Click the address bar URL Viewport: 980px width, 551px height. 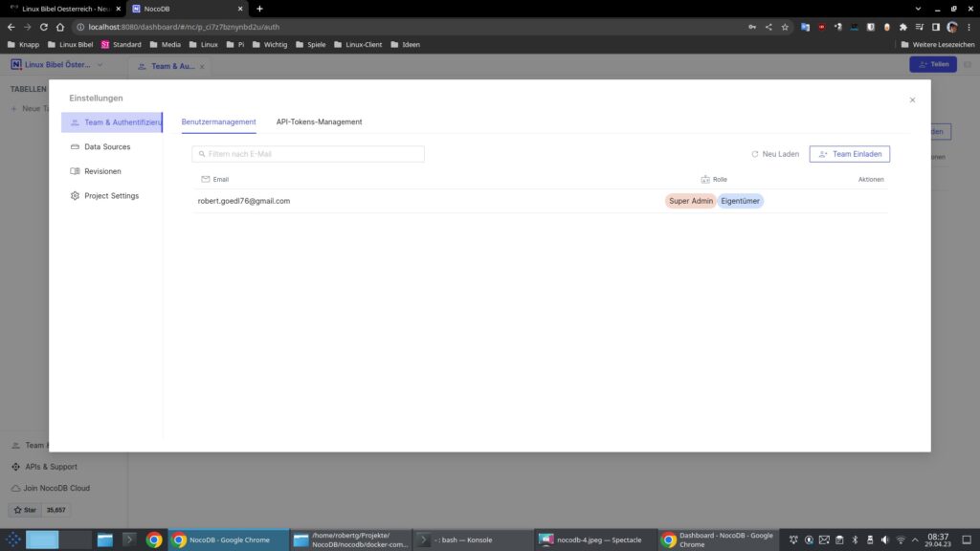[184, 27]
